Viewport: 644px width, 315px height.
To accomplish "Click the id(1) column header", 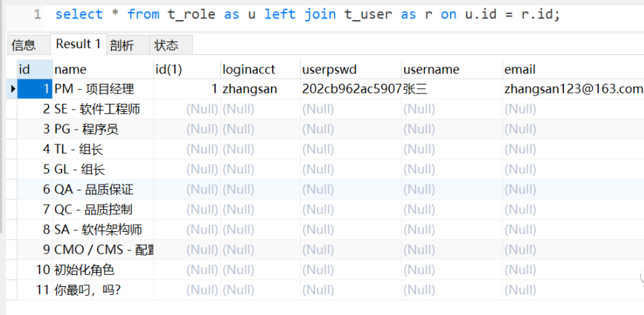I will click(x=169, y=70).
